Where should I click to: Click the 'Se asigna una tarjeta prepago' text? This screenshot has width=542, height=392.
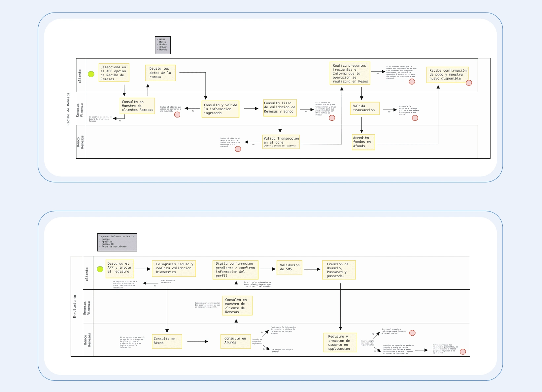coord(282,350)
